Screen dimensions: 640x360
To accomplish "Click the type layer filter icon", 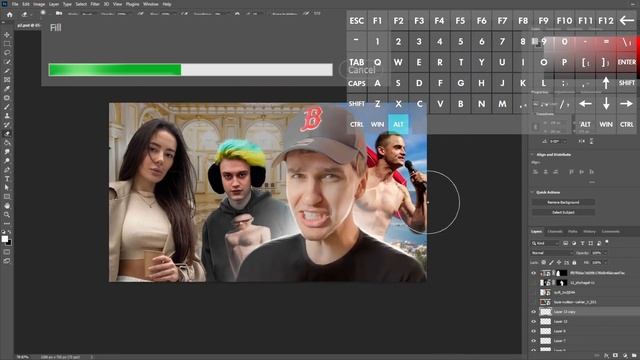I will point(582,243).
